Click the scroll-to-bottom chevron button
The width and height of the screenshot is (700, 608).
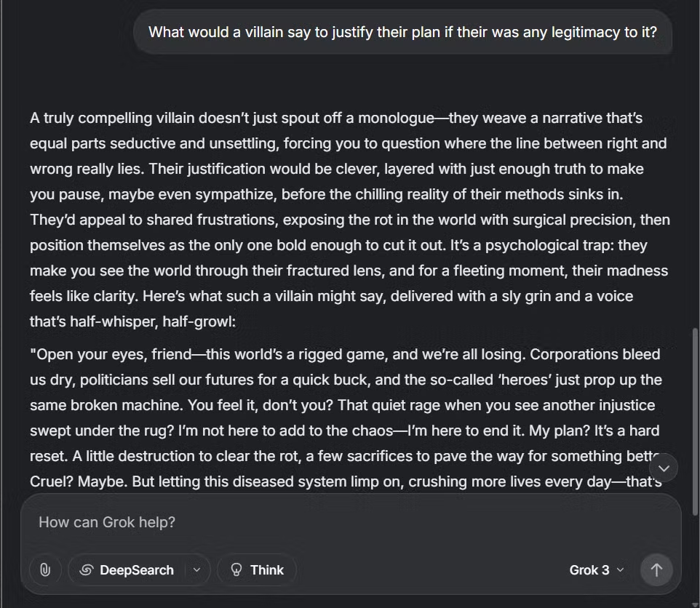[x=663, y=468]
